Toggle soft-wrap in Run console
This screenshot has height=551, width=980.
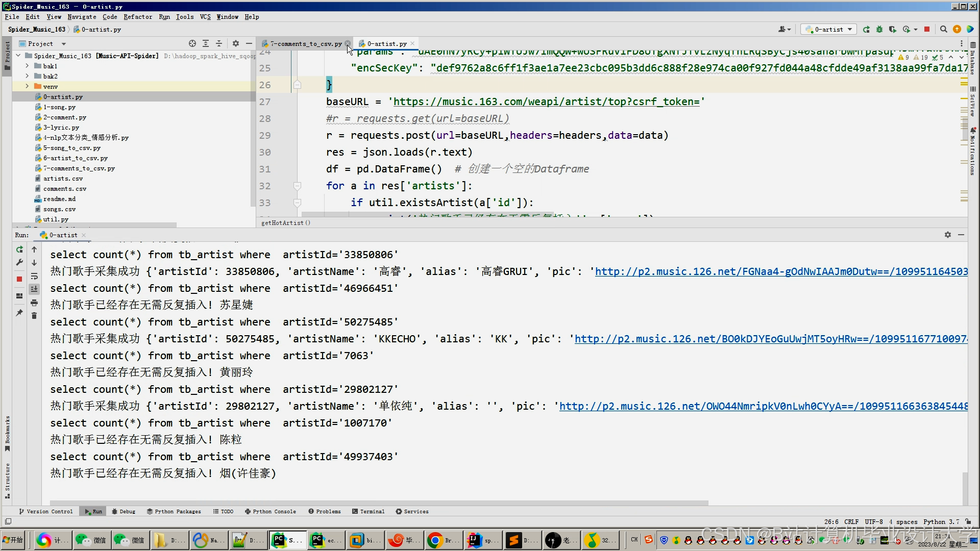point(34,276)
